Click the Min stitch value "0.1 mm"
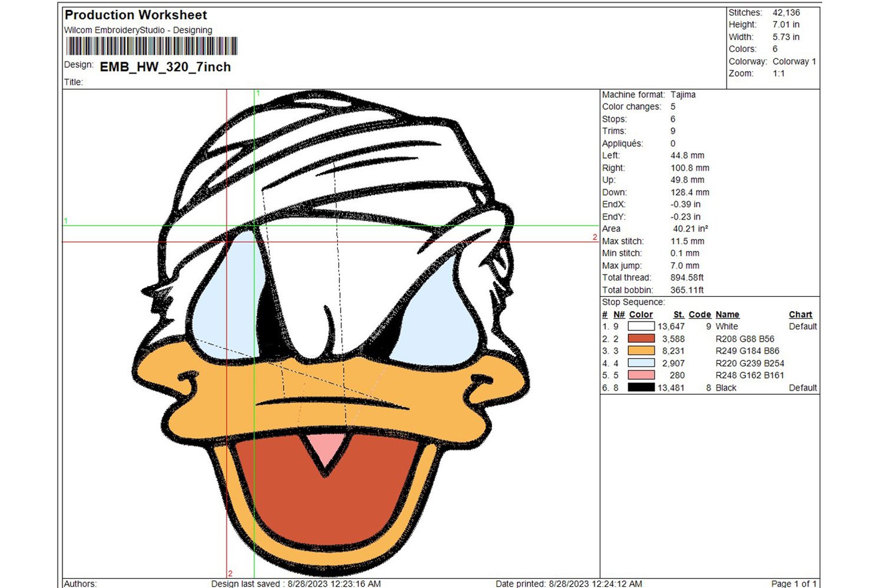Image resolution: width=884 pixels, height=588 pixels. coord(685,253)
